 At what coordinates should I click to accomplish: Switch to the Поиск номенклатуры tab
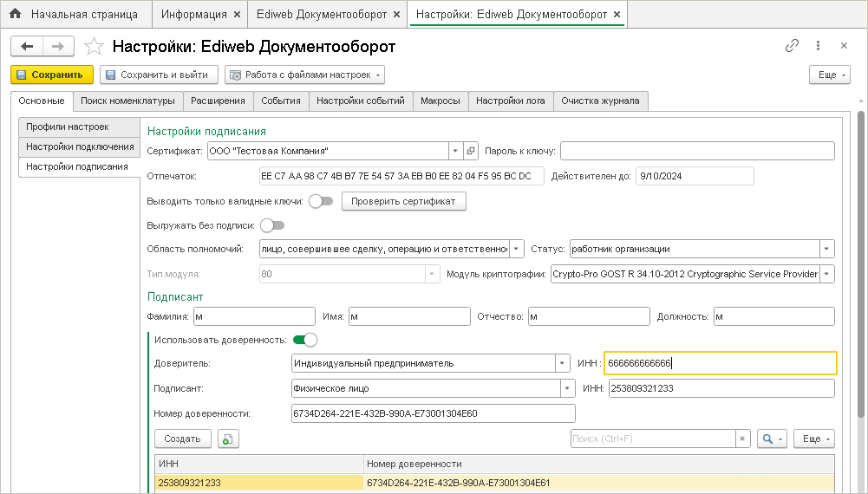(x=128, y=101)
